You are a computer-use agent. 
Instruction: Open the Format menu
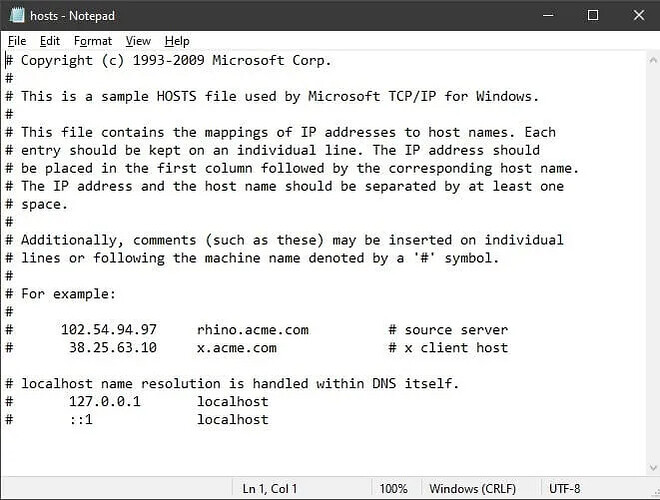click(93, 41)
